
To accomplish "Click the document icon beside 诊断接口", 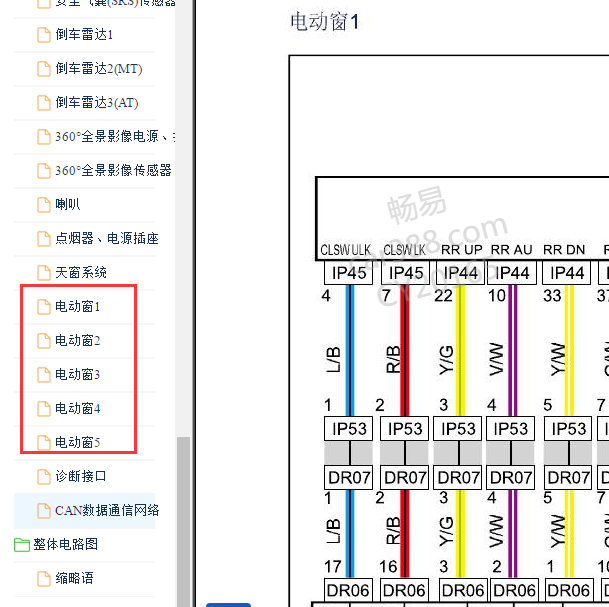I will [x=44, y=477].
